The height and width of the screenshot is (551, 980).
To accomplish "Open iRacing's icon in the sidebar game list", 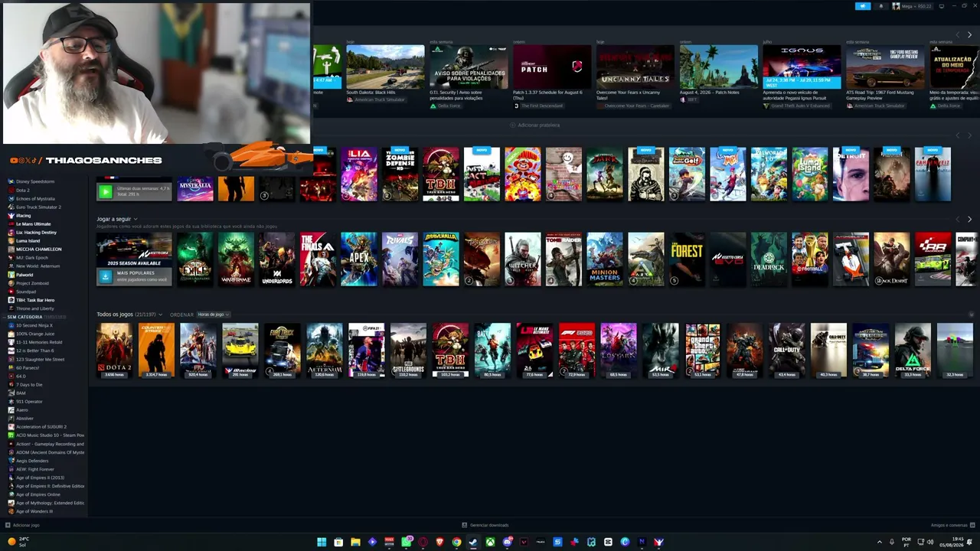I will click(x=11, y=216).
